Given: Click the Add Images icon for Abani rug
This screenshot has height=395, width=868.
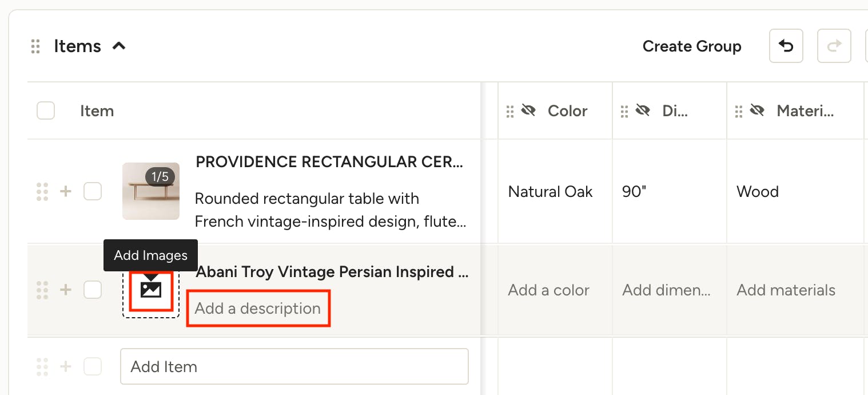Looking at the screenshot, I should [151, 290].
